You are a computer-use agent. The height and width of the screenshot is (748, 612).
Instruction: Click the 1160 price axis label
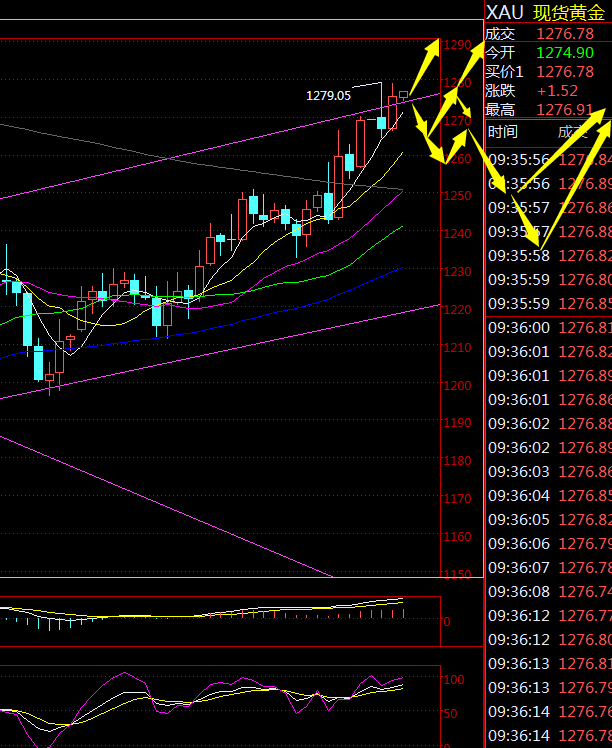pyautogui.click(x=457, y=537)
